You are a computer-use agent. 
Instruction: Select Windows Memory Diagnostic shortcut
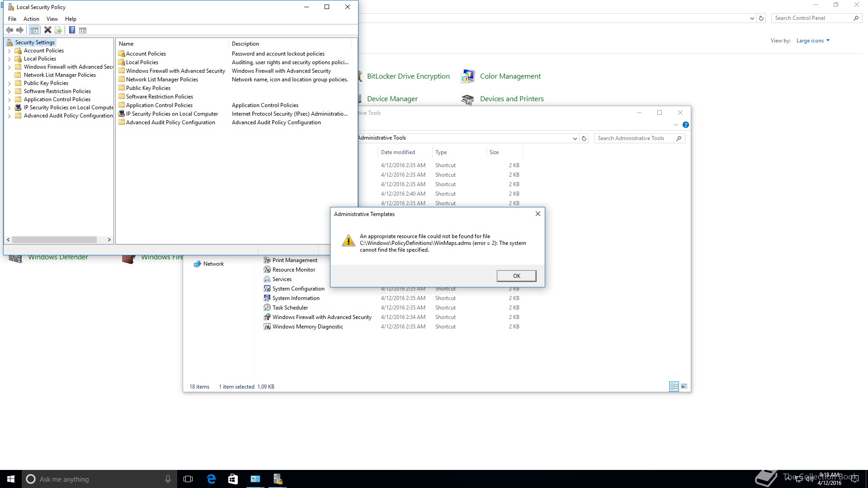pyautogui.click(x=307, y=327)
